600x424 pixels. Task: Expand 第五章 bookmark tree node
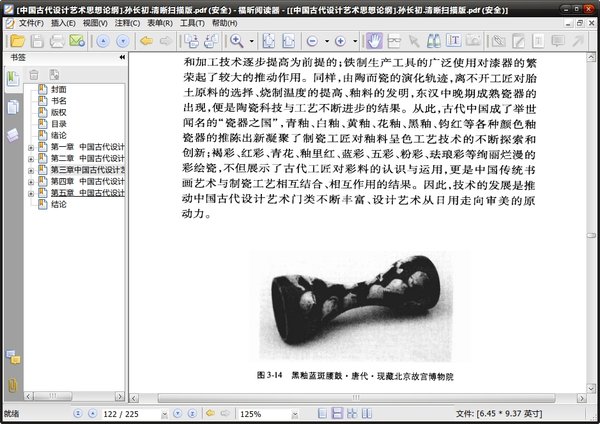tap(31, 194)
